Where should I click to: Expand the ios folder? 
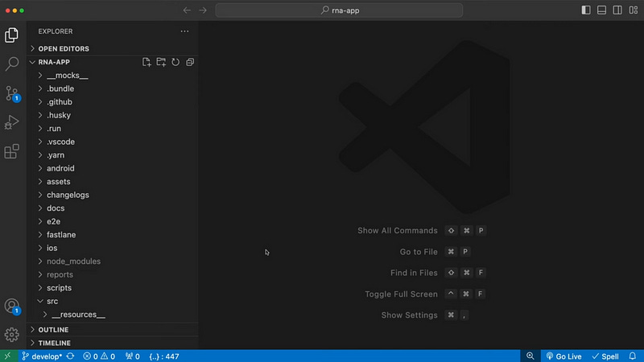[x=113, y=248]
